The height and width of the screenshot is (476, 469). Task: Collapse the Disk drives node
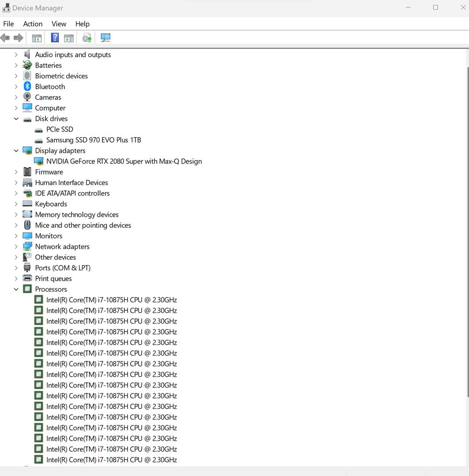click(16, 119)
